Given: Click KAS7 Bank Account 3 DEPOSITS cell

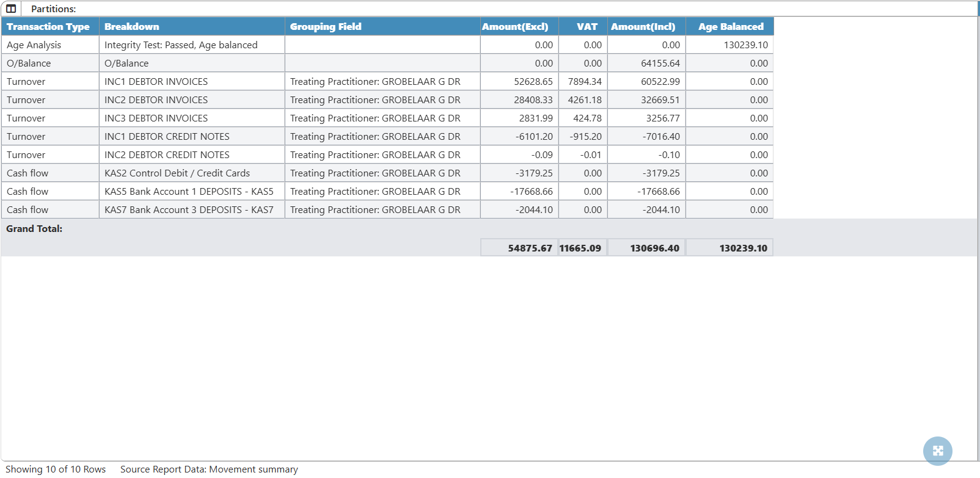Looking at the screenshot, I should pos(189,210).
